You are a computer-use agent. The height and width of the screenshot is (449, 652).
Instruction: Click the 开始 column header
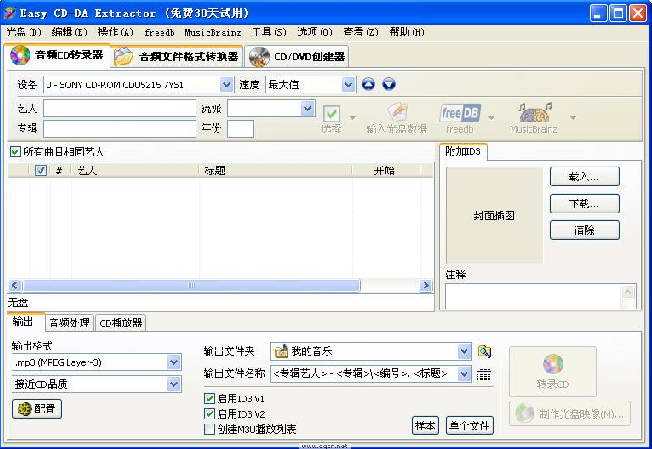387,170
